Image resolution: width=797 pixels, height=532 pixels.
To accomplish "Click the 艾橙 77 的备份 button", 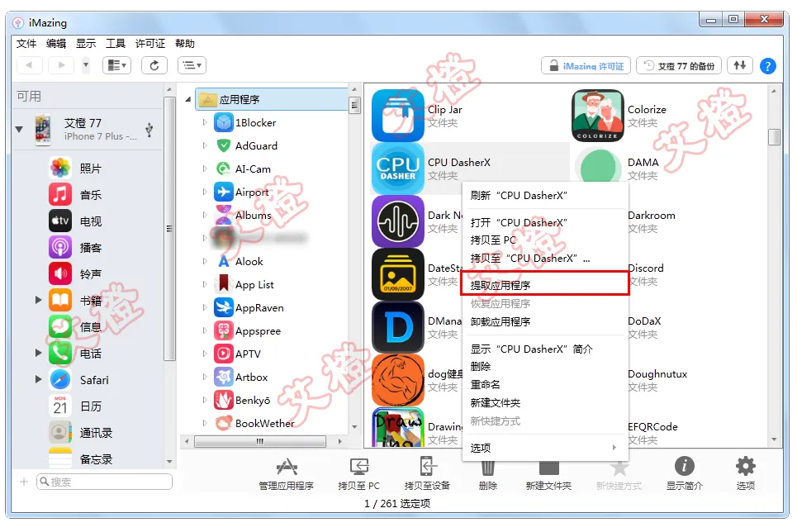I will 679,65.
